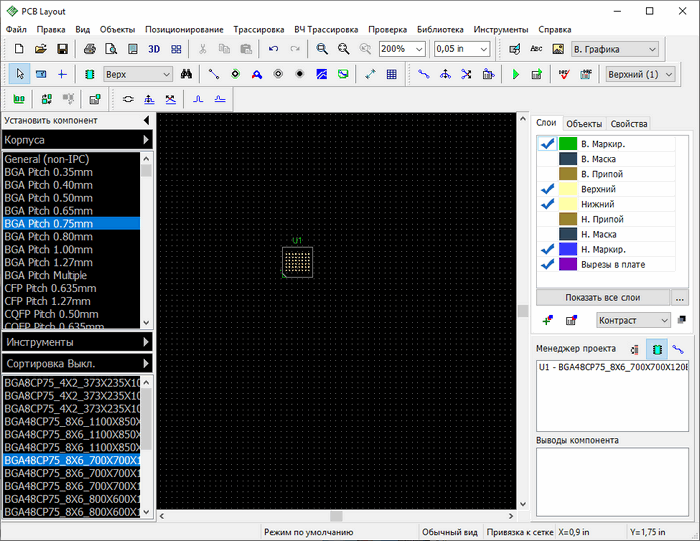Click the undo arrow icon

tap(273, 49)
